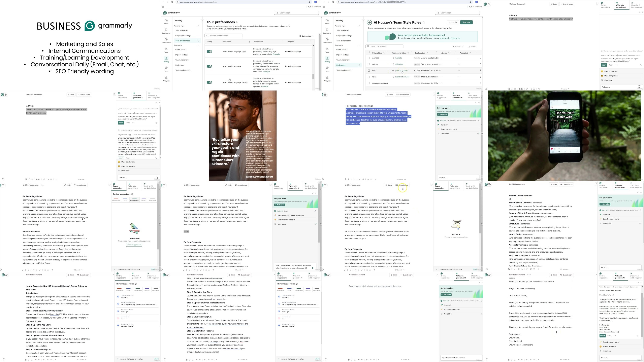Copy the generated text beside Retry in the 11 words editor

pyautogui.click(x=641, y=65)
